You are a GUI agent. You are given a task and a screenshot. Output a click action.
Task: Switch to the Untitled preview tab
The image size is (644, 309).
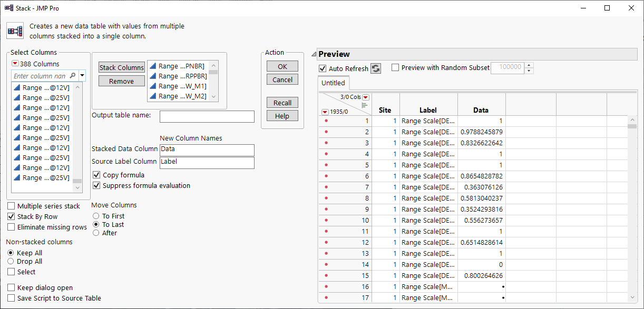coord(333,83)
